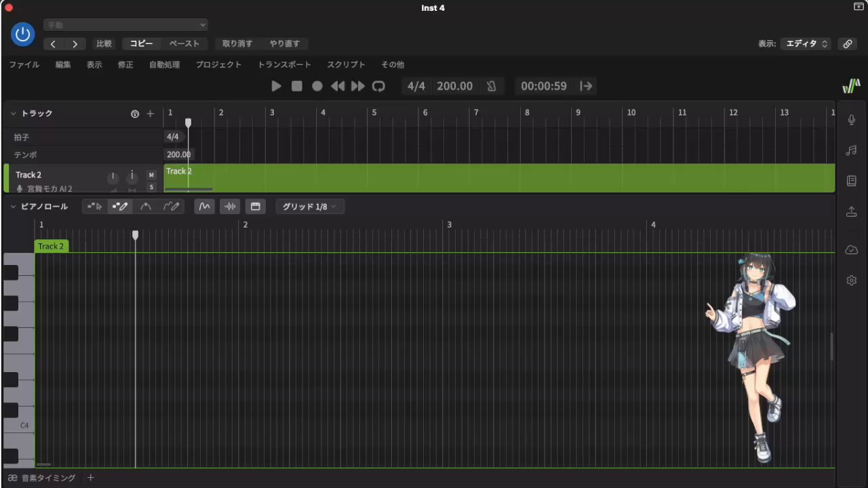Select the Track 2 name in track list
Viewport: 868px width, 488px height.
28,175
